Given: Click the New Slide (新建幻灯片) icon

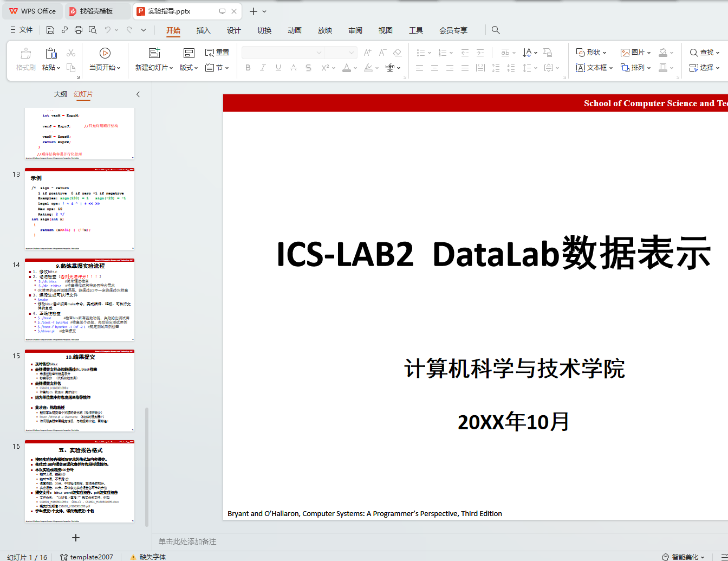Looking at the screenshot, I should pyautogui.click(x=154, y=53).
